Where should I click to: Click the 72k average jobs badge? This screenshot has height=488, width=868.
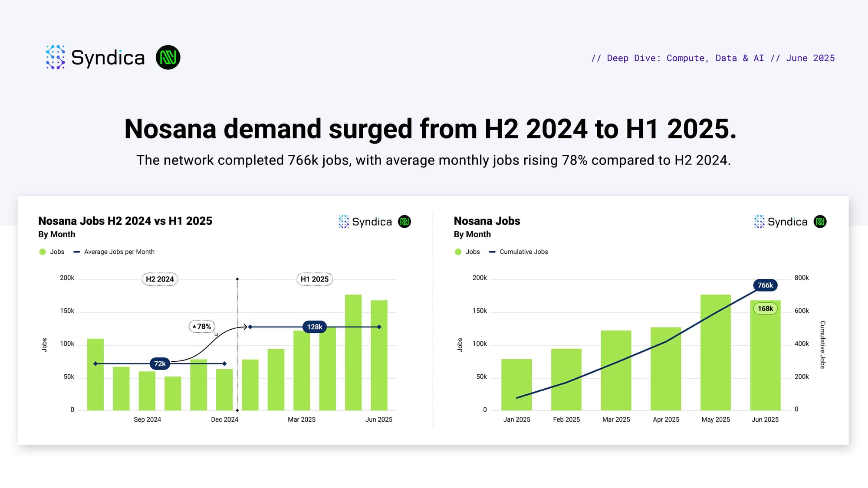pyautogui.click(x=160, y=364)
